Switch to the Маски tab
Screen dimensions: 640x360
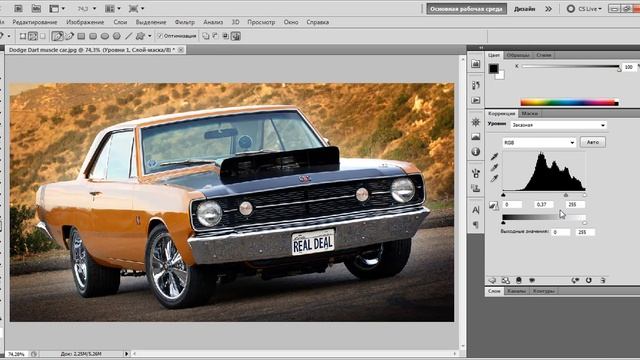pos(529,113)
